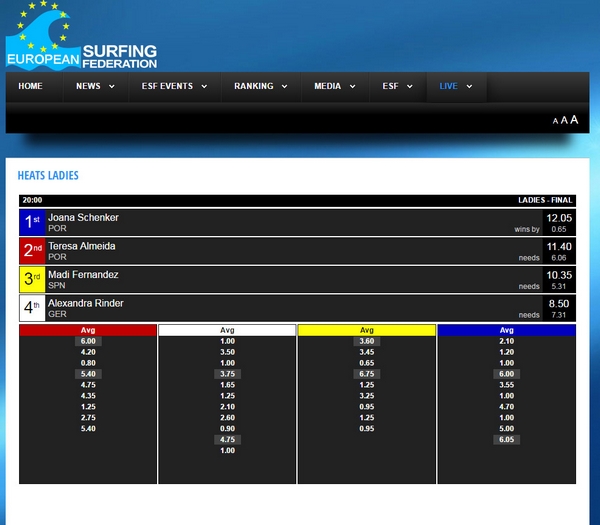Click the red Avg column header
This screenshot has width=600, height=525.
88,330
